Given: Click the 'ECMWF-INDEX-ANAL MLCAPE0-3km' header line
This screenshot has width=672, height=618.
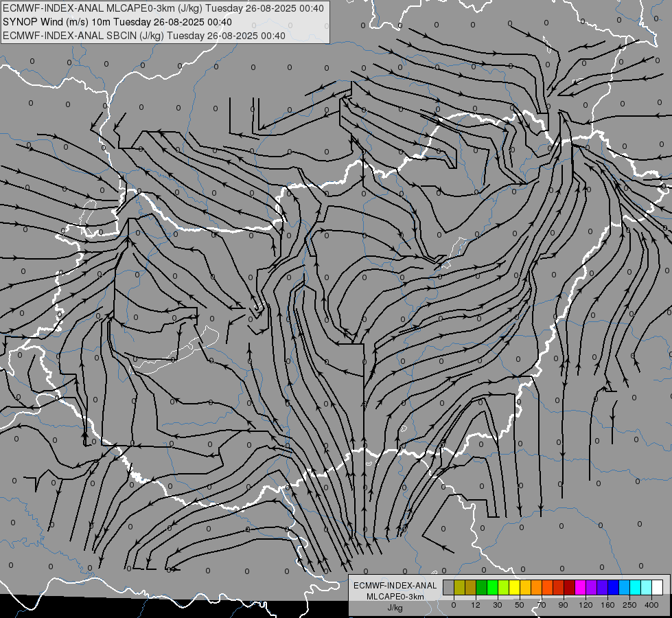Looking at the screenshot, I should coord(163,8).
